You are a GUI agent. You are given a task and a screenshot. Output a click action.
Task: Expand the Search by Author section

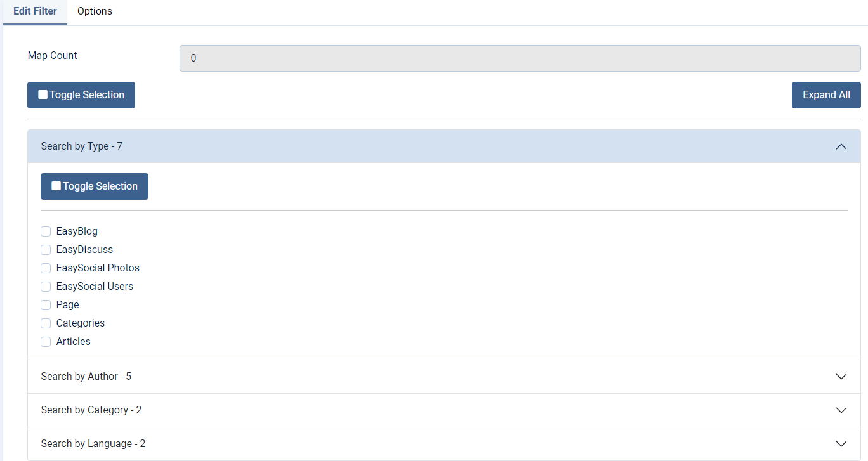[86, 377]
